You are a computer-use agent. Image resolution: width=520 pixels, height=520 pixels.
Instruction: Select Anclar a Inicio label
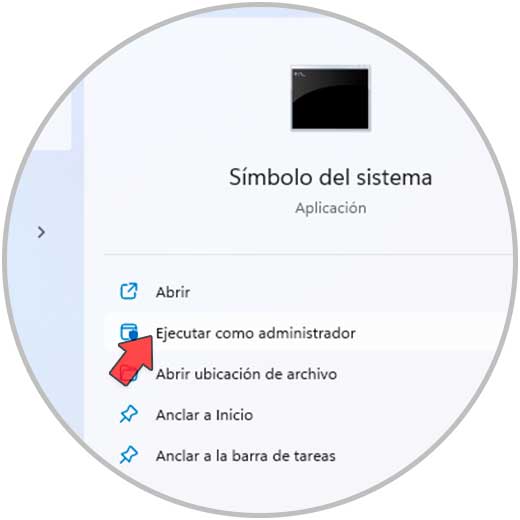click(x=204, y=415)
